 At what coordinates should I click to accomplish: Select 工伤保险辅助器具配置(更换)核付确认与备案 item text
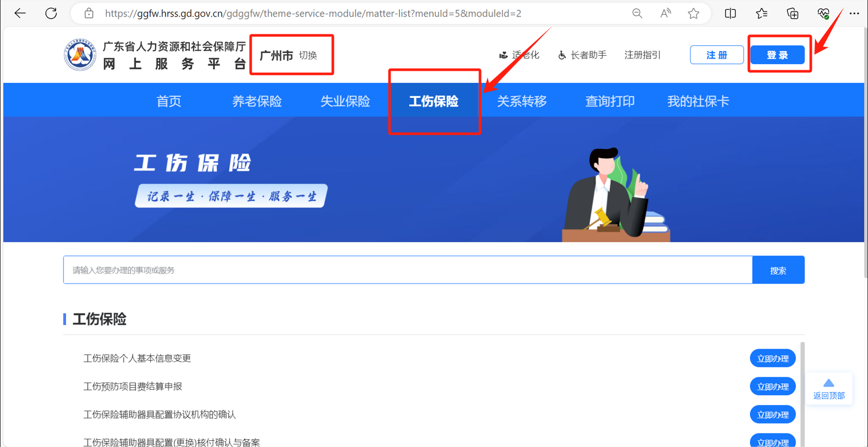tap(172, 442)
